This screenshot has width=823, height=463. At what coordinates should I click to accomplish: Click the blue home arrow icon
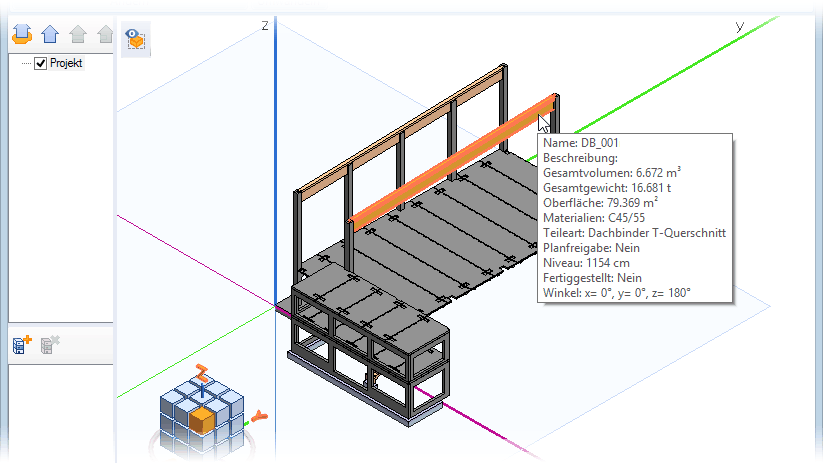50,34
